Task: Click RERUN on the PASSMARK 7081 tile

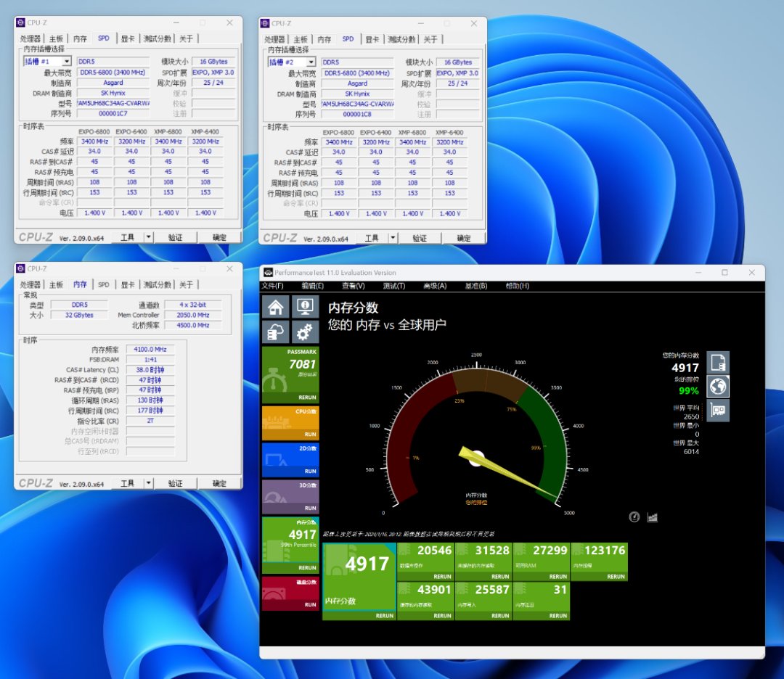Action: pos(307,398)
